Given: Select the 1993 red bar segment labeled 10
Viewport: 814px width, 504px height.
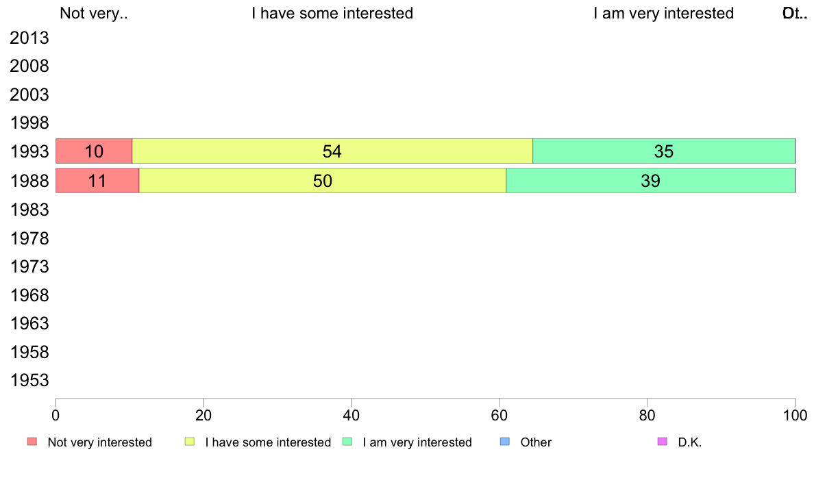Looking at the screenshot, I should 94,151.
